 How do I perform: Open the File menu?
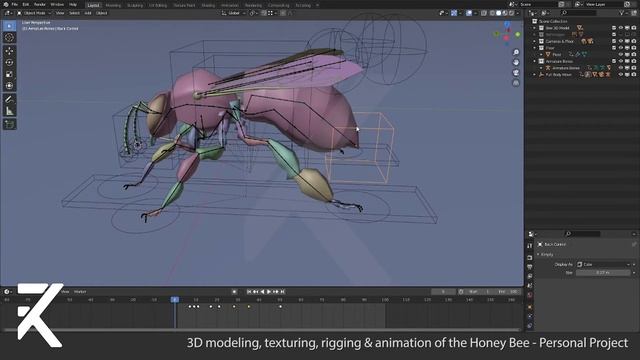(x=15, y=4)
